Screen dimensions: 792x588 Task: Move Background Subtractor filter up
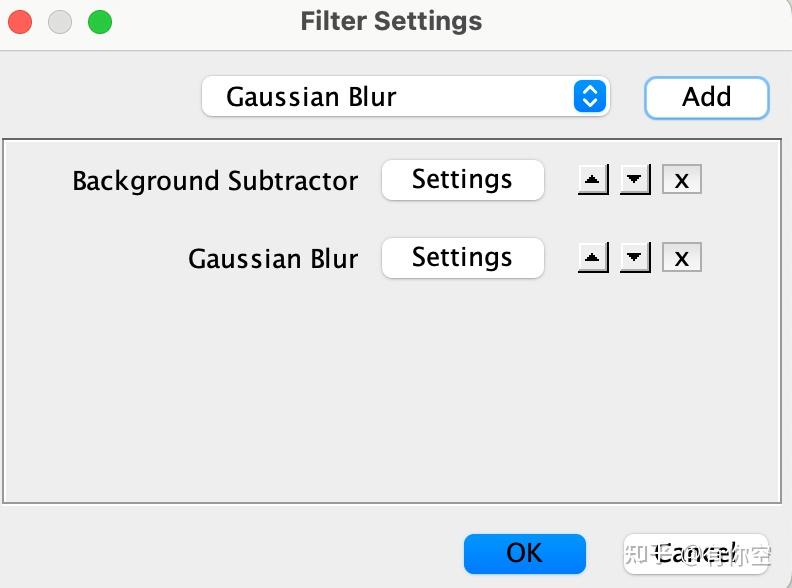593,180
